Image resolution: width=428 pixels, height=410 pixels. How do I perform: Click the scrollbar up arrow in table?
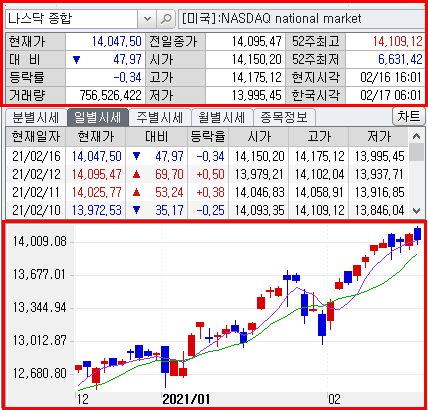[x=416, y=136]
